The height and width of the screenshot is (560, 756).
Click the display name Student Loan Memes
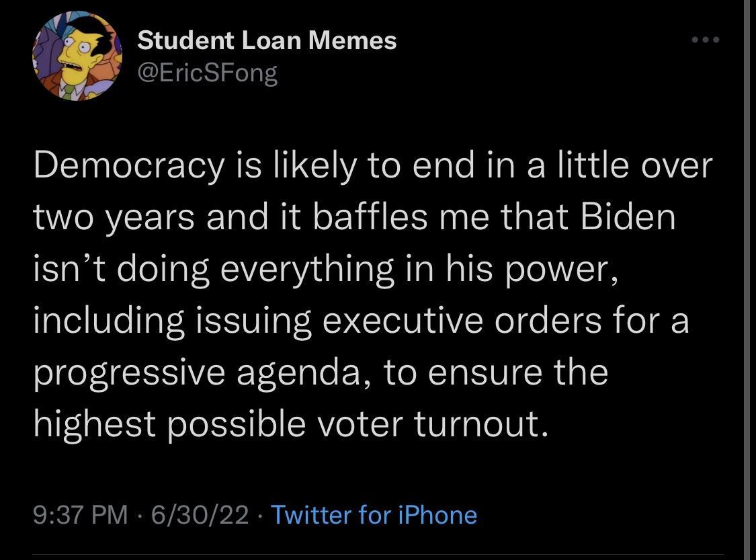(x=267, y=40)
